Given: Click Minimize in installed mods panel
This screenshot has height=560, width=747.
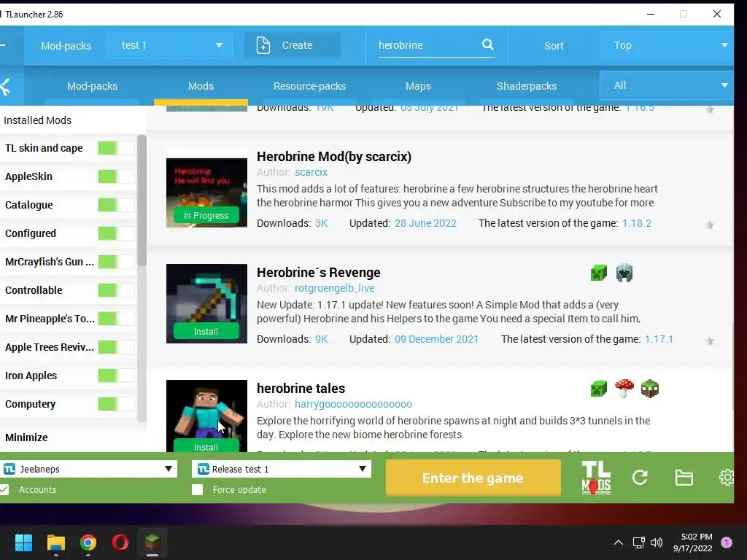Looking at the screenshot, I should click(27, 437).
